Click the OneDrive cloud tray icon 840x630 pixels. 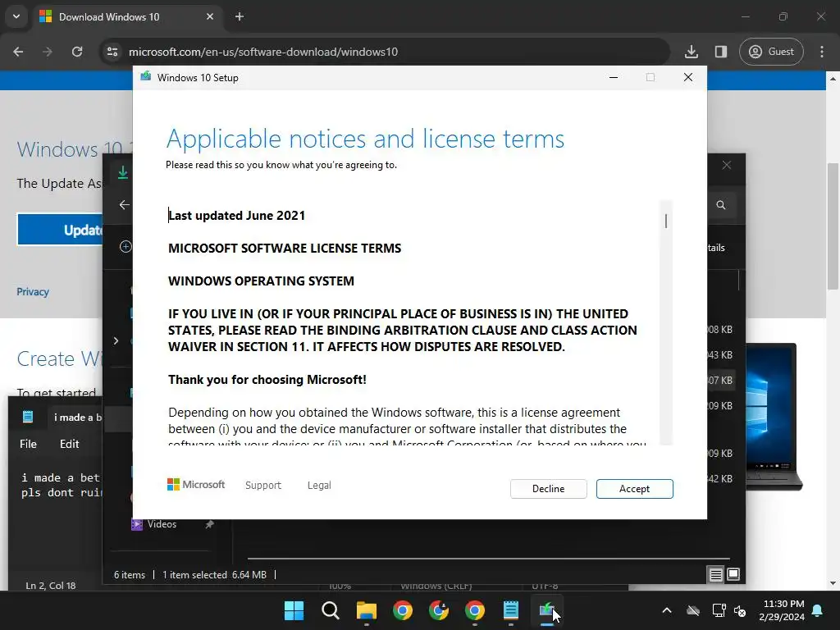(693, 610)
